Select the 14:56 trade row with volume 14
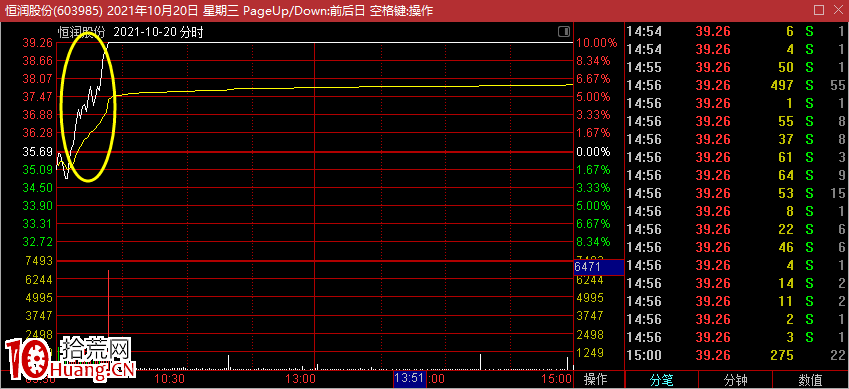The image size is (849, 389). [737, 283]
